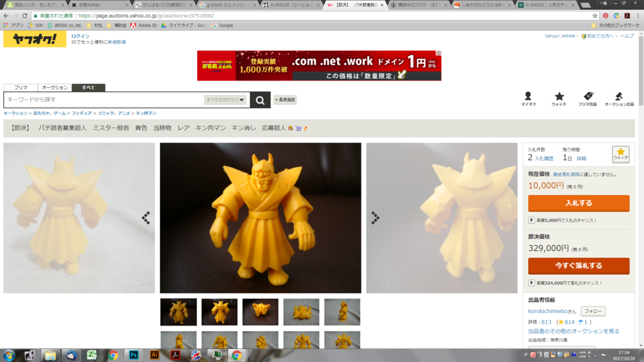The height and width of the screenshot is (362, 644).
Task: Open the My Auction person icon
Action: click(528, 99)
